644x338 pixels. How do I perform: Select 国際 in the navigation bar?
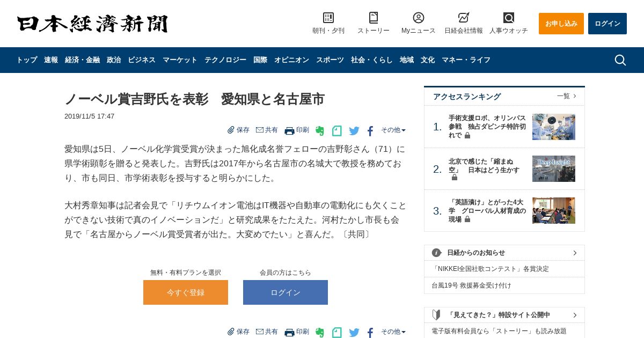point(260,60)
